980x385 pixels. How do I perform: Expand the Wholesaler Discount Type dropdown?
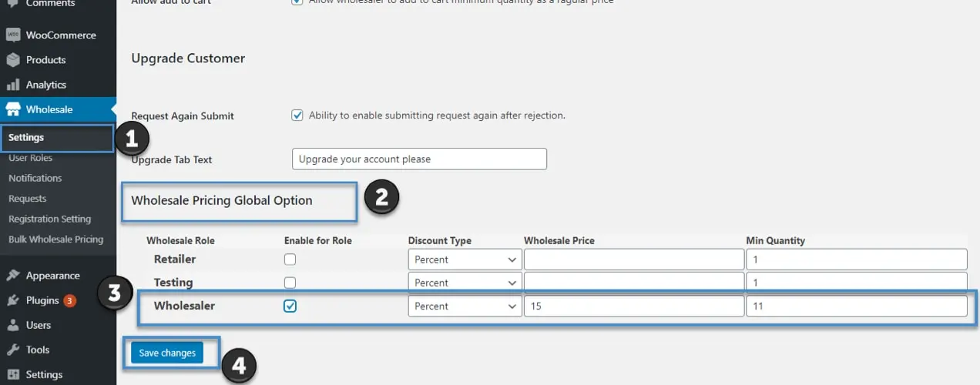[465, 306]
